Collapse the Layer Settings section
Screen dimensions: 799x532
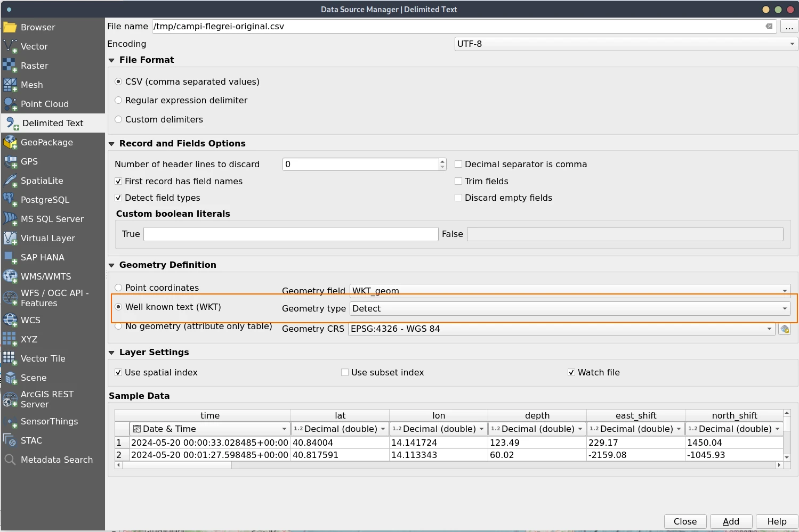pos(111,353)
